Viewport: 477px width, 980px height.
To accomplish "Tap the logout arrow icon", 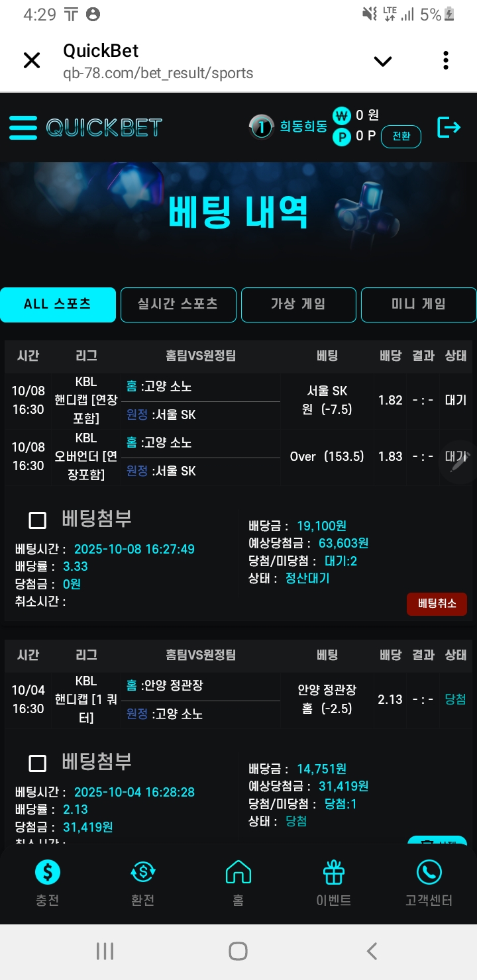I will [x=449, y=127].
